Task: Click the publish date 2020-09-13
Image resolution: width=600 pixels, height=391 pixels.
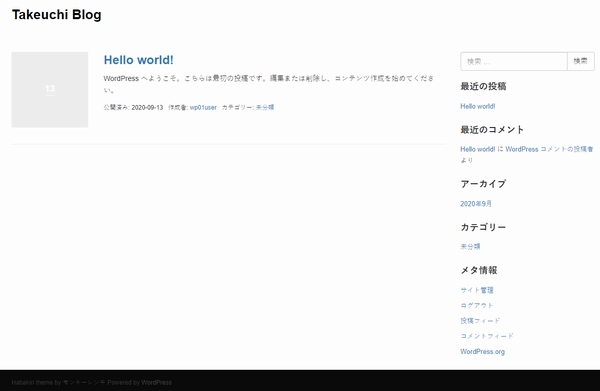Action: click(147, 108)
